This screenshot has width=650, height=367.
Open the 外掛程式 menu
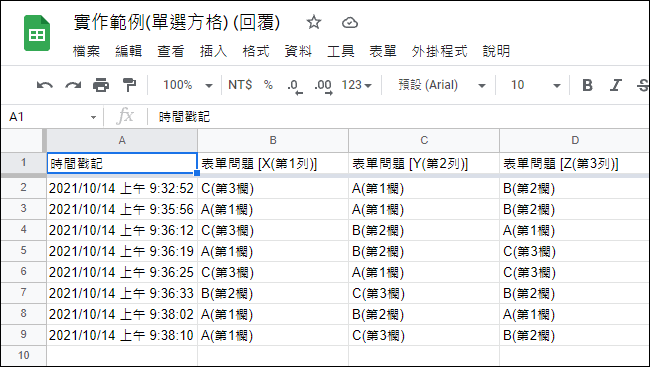point(439,51)
